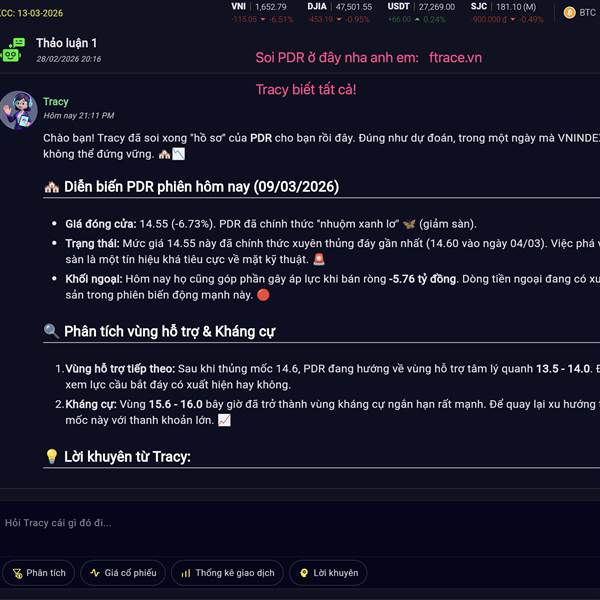This screenshot has height=600, width=600.
Task: Select the Phân tích quick action button
Action: [x=39, y=573]
